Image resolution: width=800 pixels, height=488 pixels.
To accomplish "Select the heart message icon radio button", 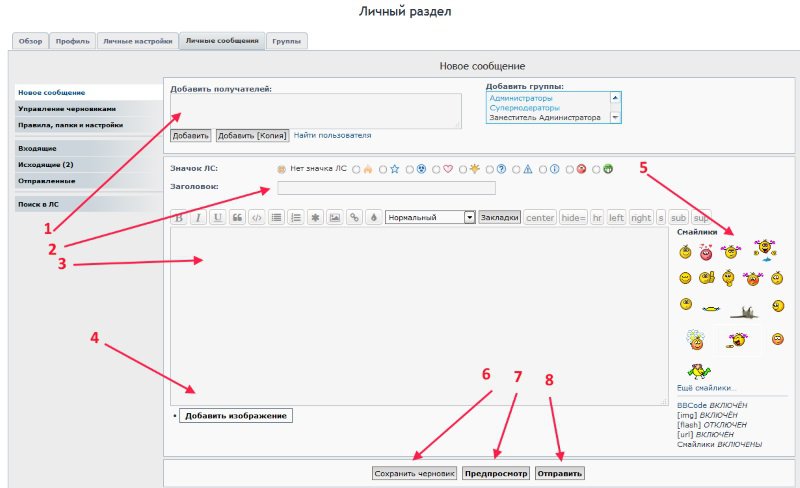I will point(437,169).
